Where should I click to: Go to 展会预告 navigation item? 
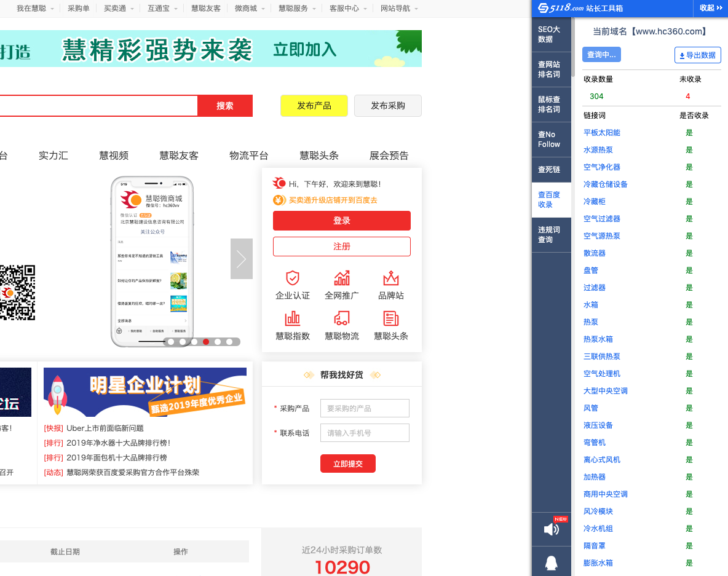pyautogui.click(x=389, y=156)
